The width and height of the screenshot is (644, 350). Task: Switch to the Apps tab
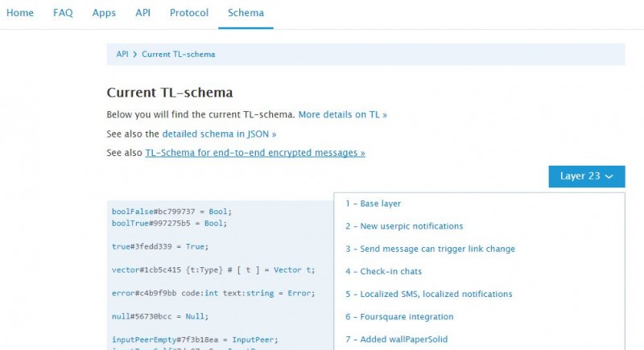104,13
